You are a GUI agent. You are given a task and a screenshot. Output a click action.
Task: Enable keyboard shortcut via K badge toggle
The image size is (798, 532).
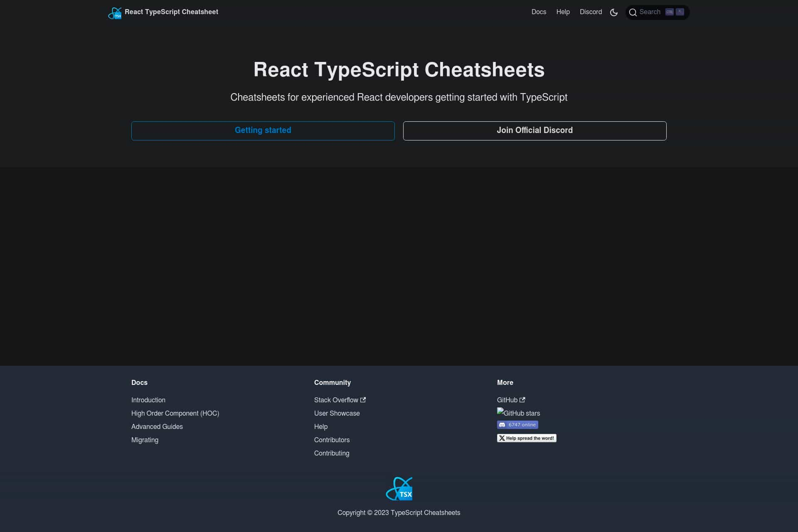tap(679, 12)
